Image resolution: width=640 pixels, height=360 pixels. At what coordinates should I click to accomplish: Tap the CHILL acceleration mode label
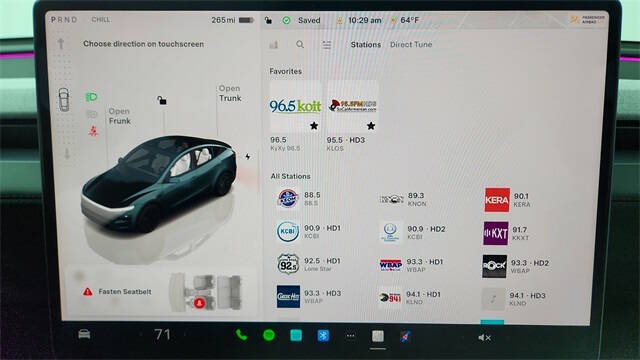pos(100,20)
